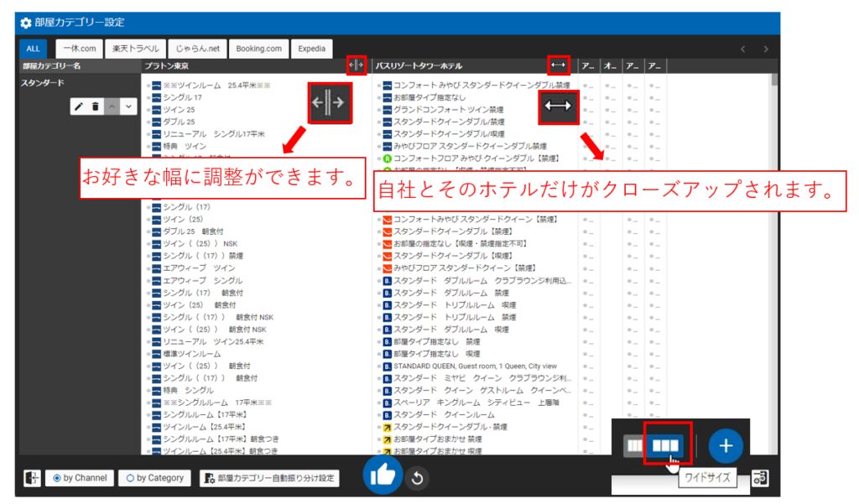
Task: Click the pencil edit icon for スタンダード
Action: (80, 107)
